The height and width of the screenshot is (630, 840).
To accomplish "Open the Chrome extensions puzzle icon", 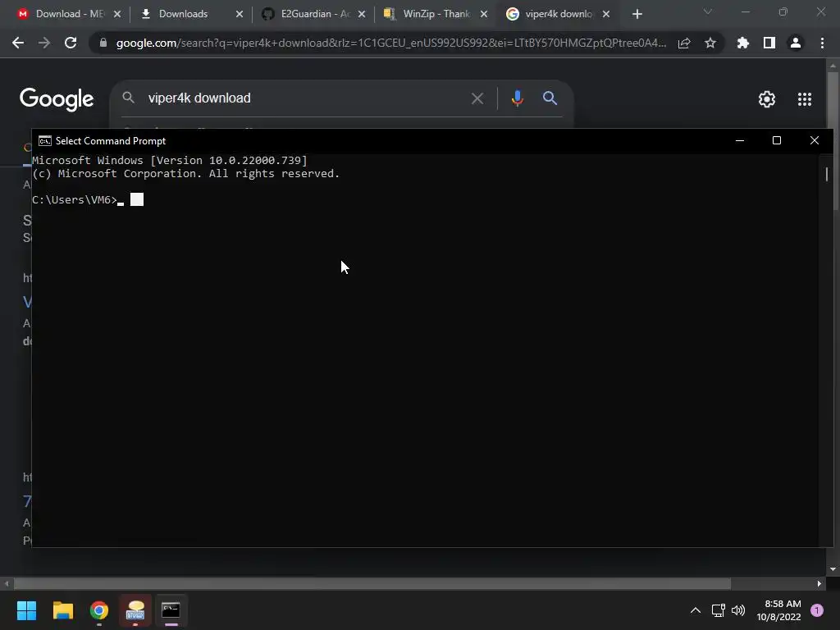I will click(x=742, y=43).
